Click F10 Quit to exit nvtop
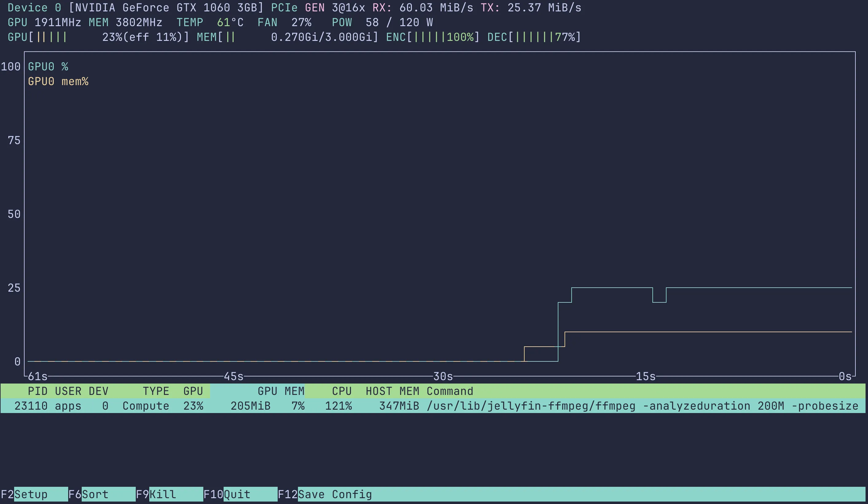Screen dimensions: 868x504 pos(240,494)
